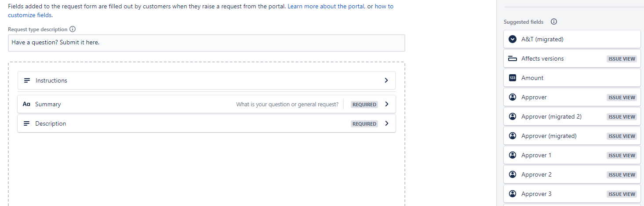
Task: Expand the Description field chevron
Action: pyautogui.click(x=386, y=123)
